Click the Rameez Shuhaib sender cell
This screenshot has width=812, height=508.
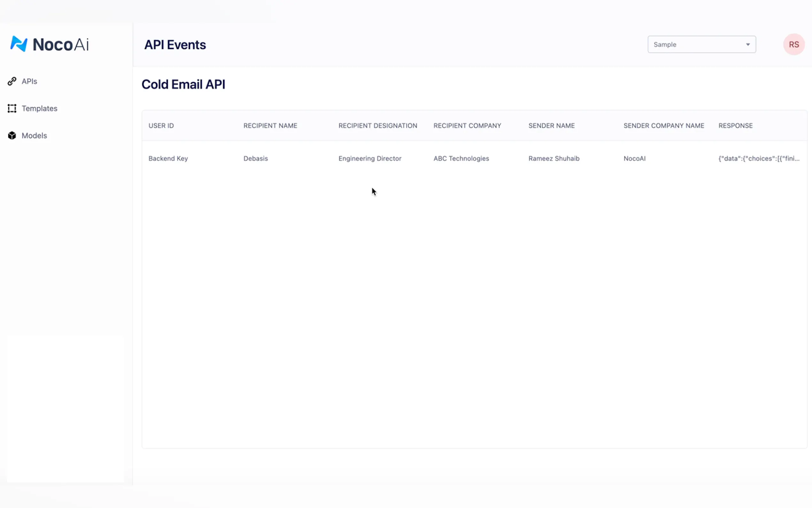[553, 158]
